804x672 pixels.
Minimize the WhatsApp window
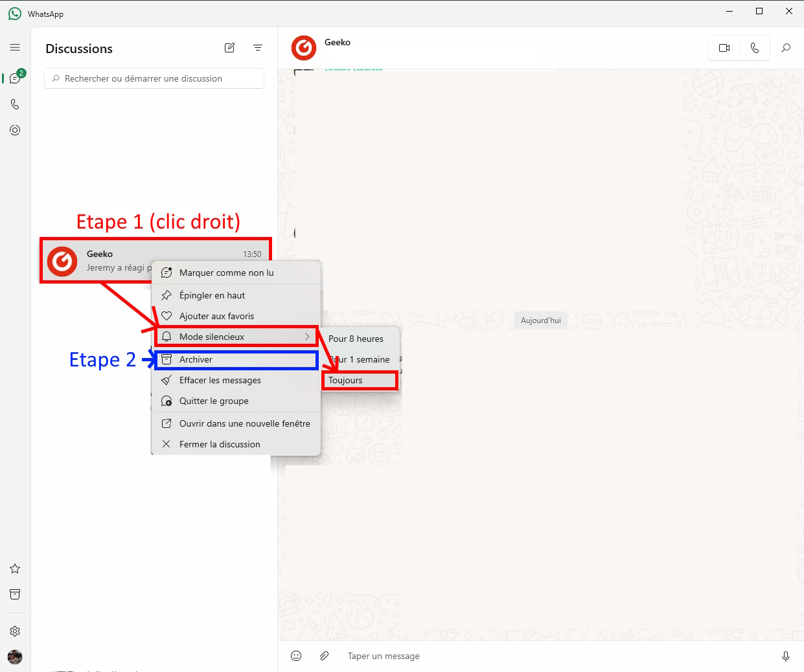click(x=729, y=11)
